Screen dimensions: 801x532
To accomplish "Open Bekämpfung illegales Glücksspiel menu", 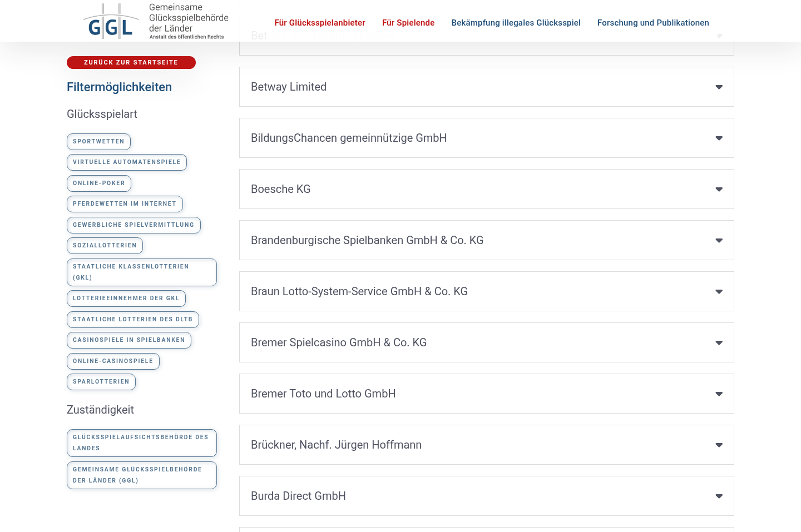I will click(x=516, y=23).
